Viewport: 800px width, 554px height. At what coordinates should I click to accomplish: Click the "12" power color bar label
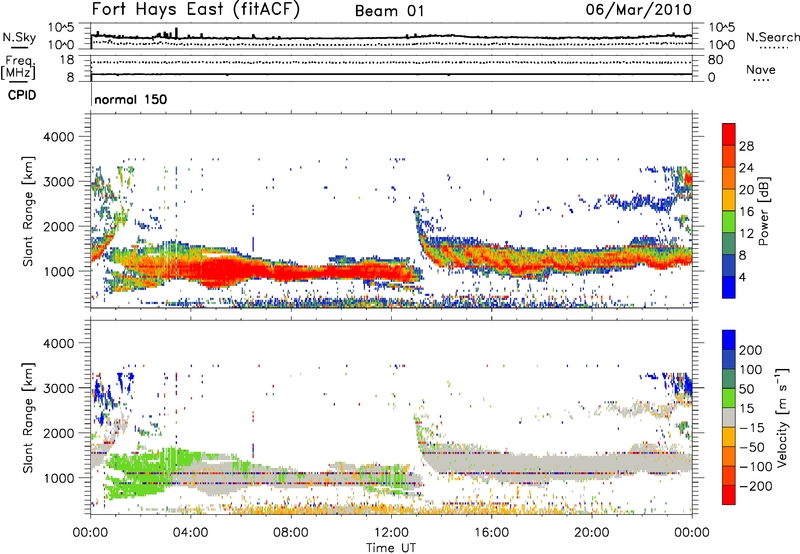(746, 234)
